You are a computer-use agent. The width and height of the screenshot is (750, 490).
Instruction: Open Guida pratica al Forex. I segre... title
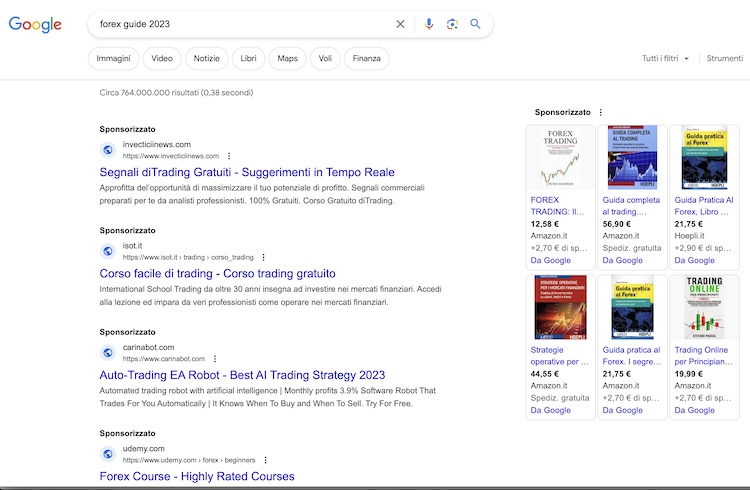tap(632, 356)
